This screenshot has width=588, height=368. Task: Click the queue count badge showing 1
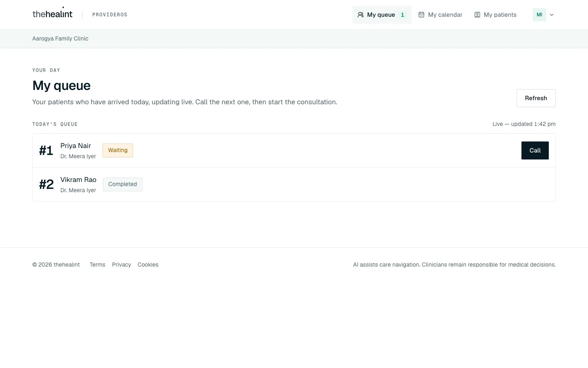coord(403,15)
